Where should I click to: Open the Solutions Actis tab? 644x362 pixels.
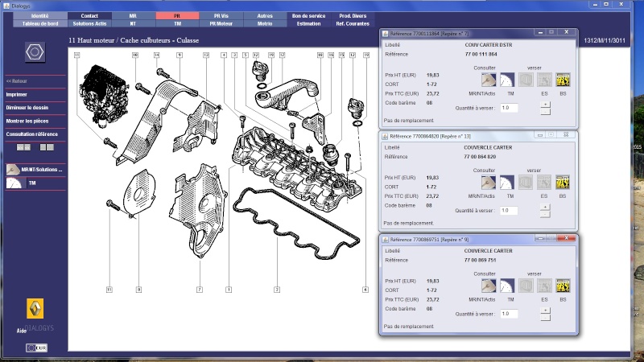(x=89, y=23)
